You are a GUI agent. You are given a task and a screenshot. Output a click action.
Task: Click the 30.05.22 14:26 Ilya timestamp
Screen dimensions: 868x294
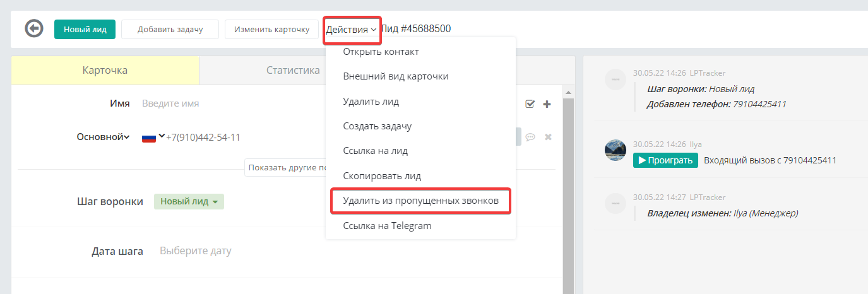click(x=667, y=144)
